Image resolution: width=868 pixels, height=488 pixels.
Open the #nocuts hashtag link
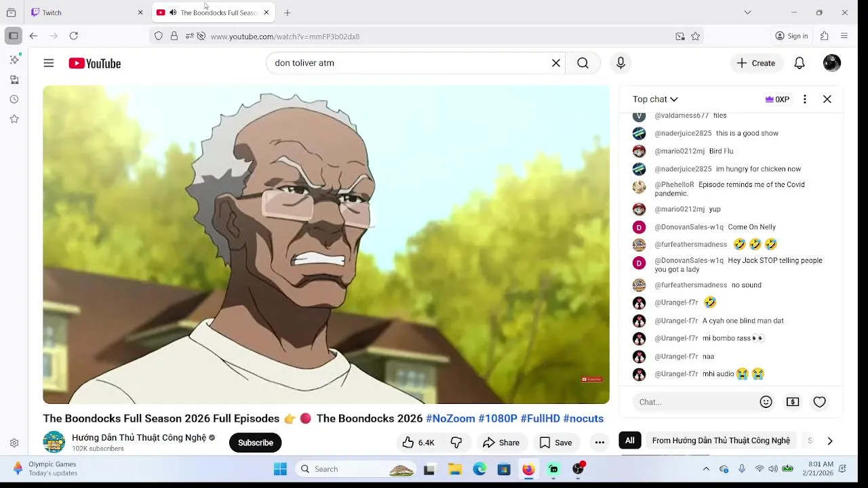[583, 419]
